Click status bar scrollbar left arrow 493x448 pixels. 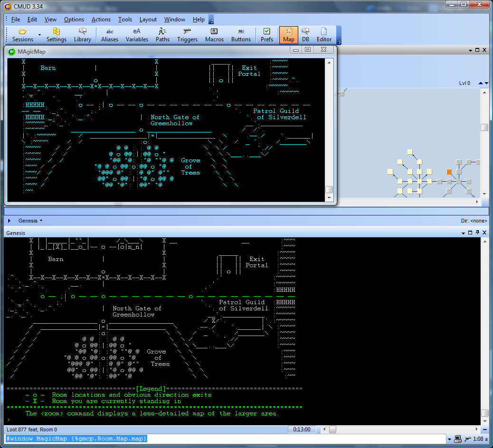pos(324,429)
